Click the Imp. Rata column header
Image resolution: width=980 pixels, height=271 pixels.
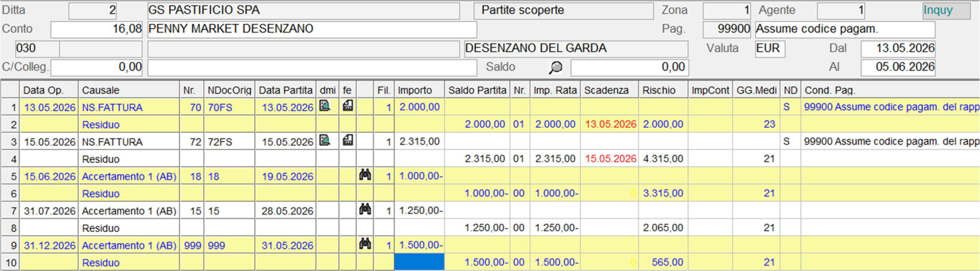click(555, 90)
